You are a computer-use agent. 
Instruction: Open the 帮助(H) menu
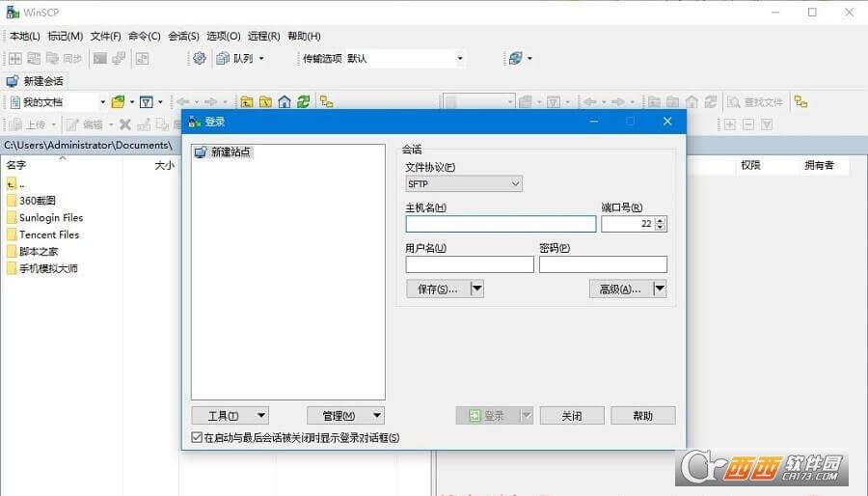click(x=304, y=36)
